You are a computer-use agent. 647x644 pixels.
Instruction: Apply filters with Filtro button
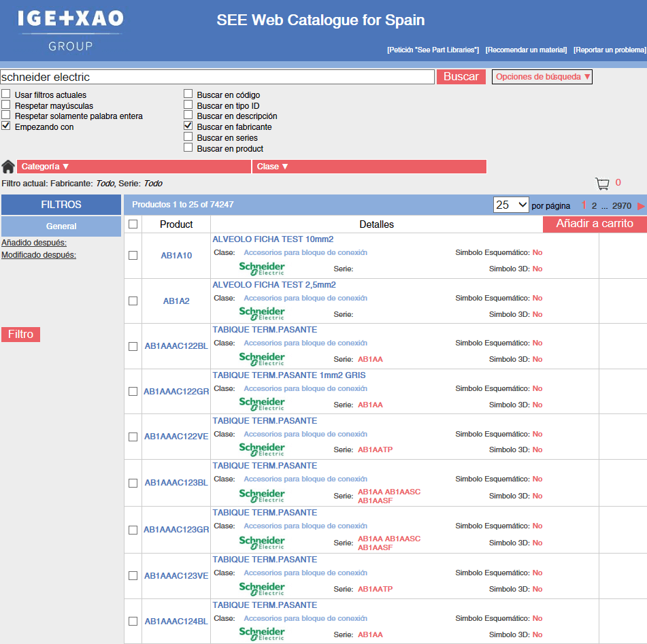point(20,334)
